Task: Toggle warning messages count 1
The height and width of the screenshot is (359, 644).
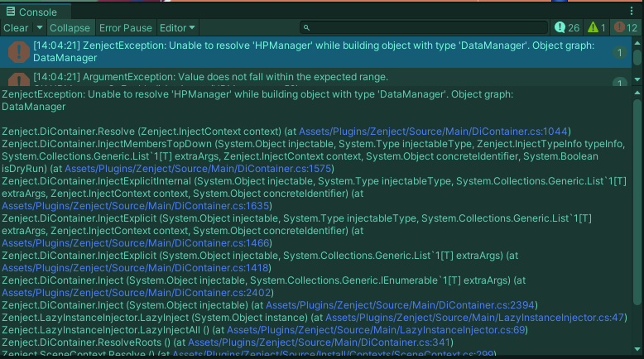Action: point(597,27)
